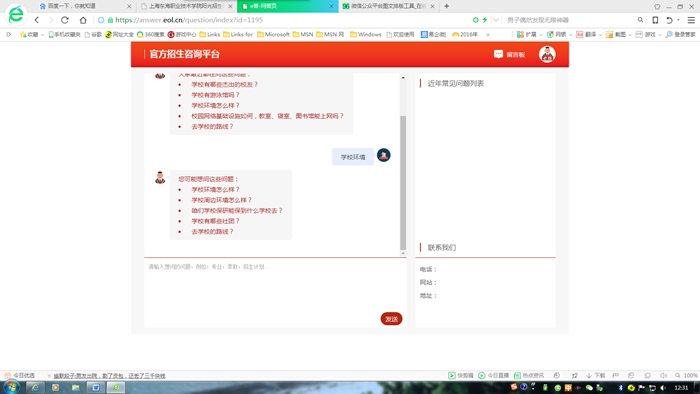Click the Windows Start orb
This screenshot has width=700, height=394.
tap(11, 387)
